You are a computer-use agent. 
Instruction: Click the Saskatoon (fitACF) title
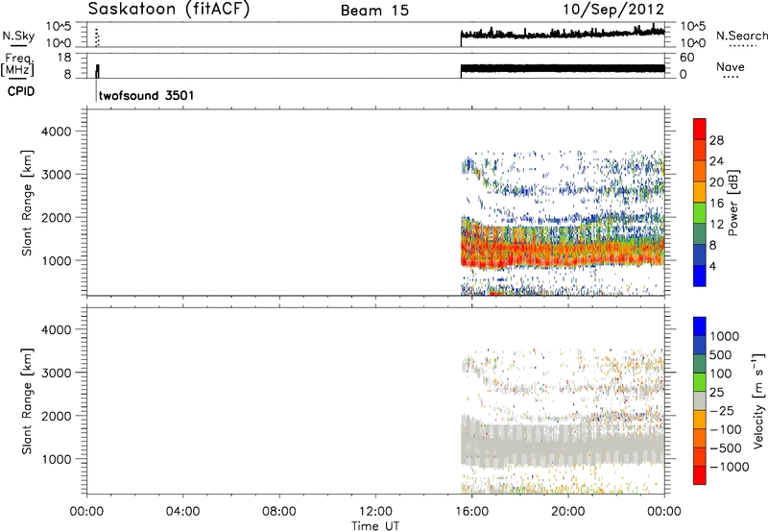pyautogui.click(x=169, y=9)
